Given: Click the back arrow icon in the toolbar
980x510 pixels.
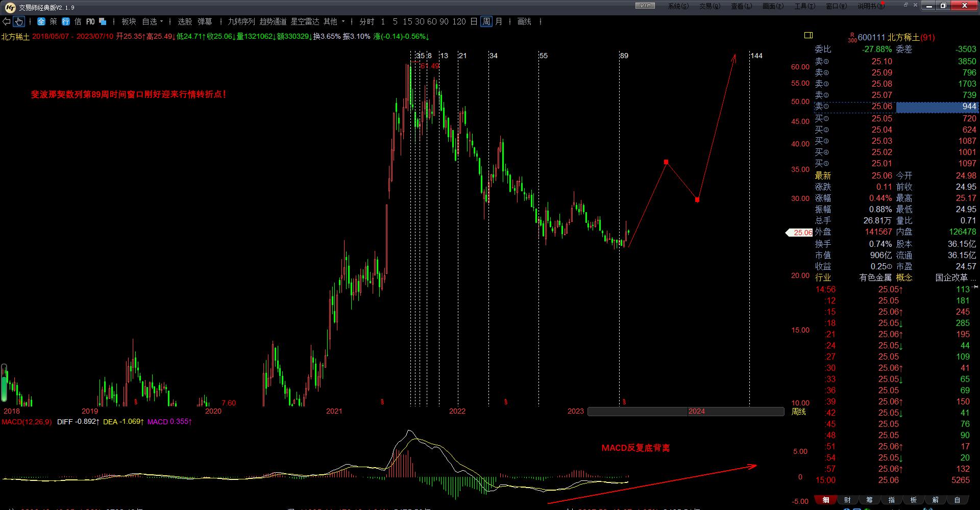Looking at the screenshot, I should tap(7, 21).
